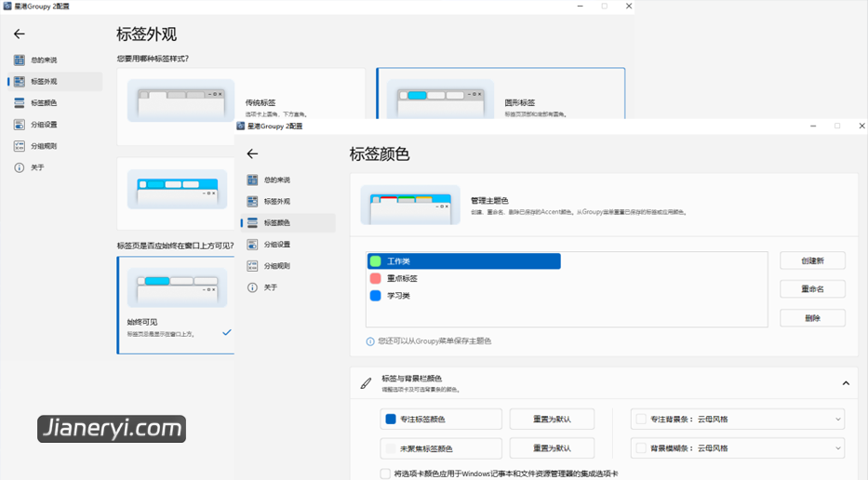
Task: Open 背景模糊条 云母风格 dropdown
Action: coord(738,448)
